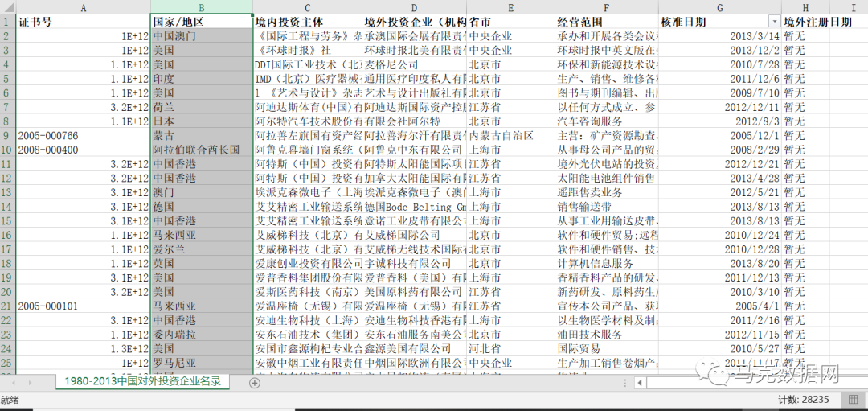Click the 境外注册日期 header cell
Viewport: 868px width, 411px height.
pos(805,22)
